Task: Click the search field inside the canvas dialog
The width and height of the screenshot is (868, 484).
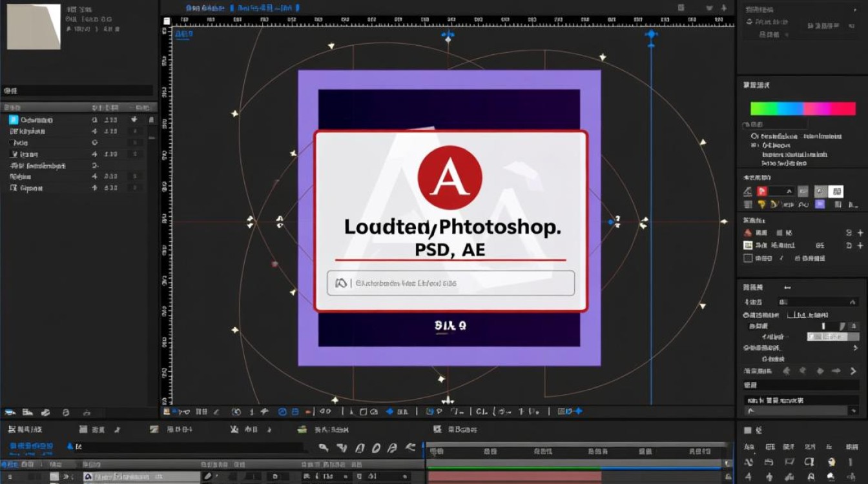Action: click(x=451, y=283)
